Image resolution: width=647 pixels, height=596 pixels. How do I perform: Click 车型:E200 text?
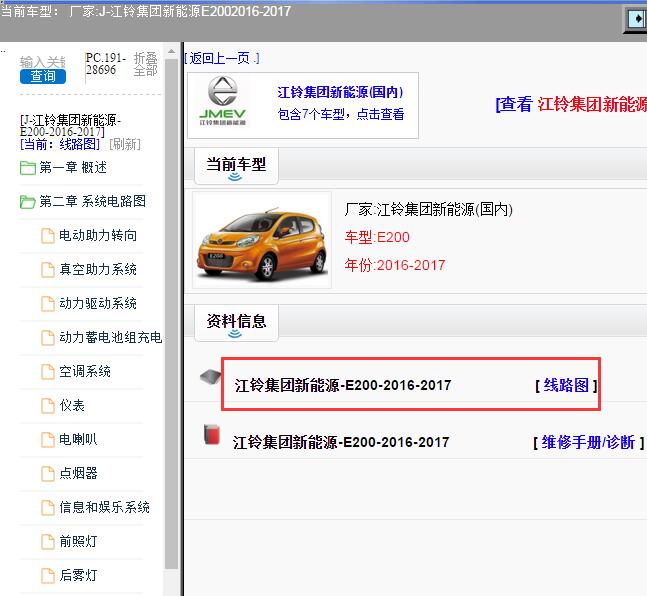(x=377, y=237)
